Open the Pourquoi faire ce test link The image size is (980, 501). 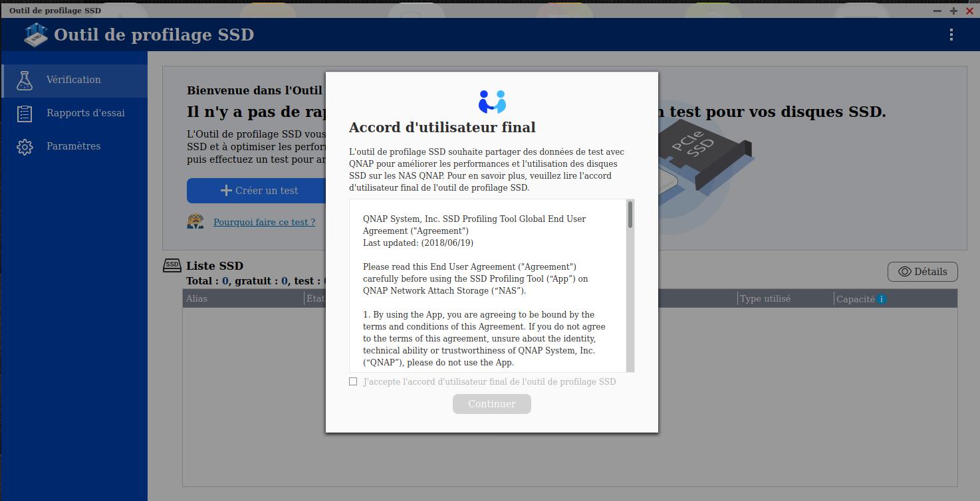click(x=264, y=222)
